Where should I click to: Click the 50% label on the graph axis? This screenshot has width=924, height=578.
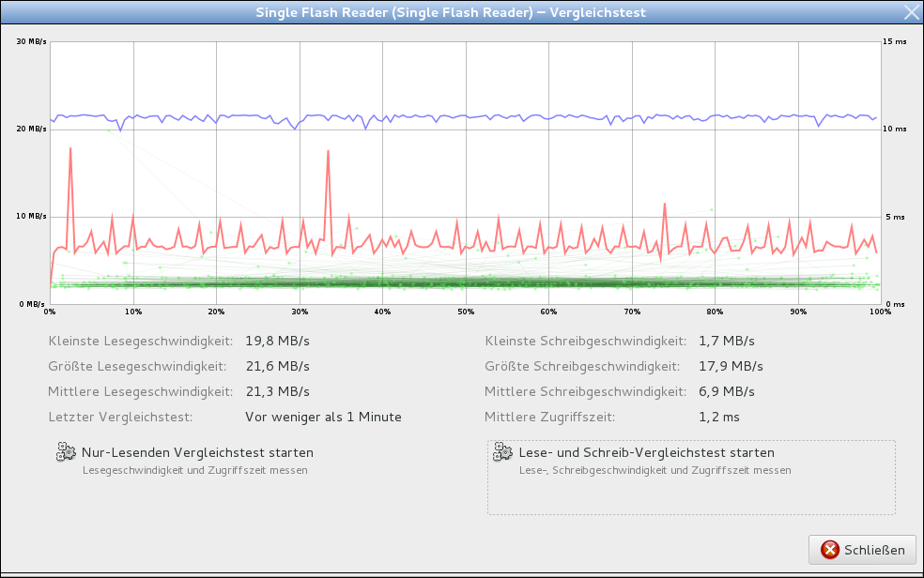[465, 312]
